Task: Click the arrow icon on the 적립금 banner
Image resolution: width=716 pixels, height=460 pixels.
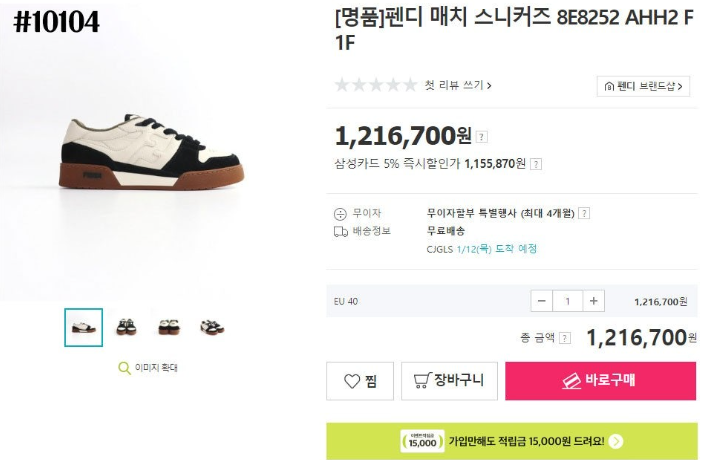Action: click(616, 441)
